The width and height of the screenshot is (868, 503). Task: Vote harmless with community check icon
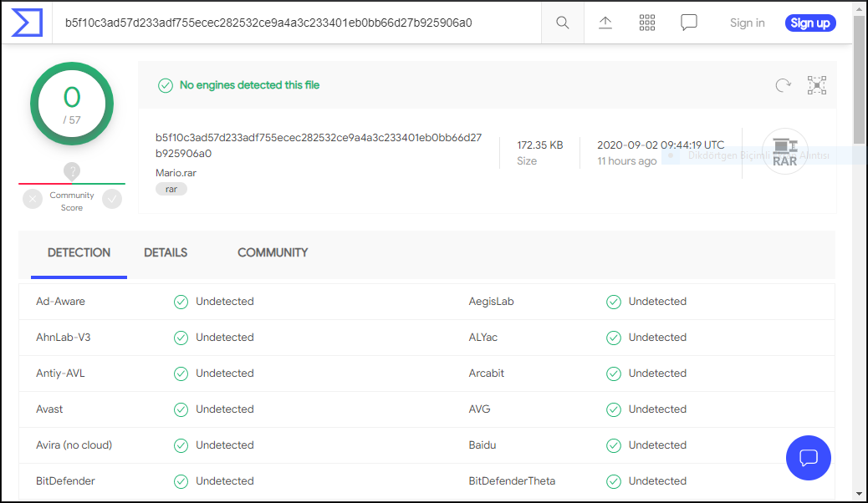point(112,199)
